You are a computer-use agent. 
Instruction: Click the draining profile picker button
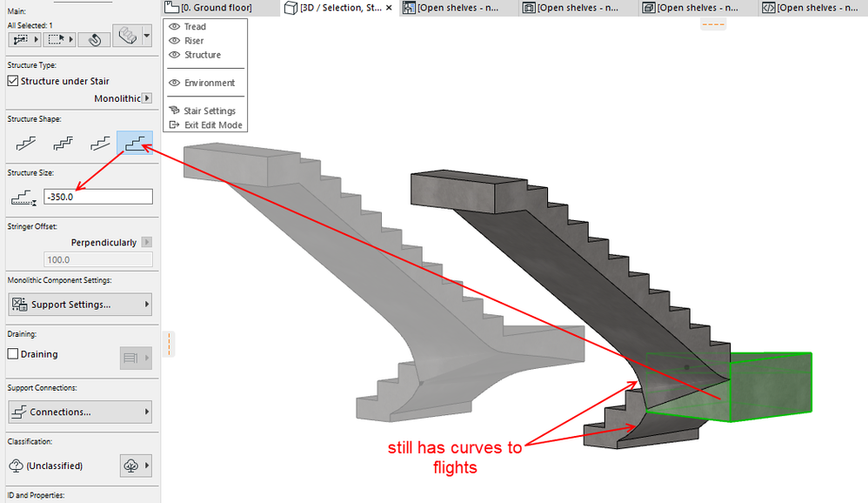tap(135, 358)
